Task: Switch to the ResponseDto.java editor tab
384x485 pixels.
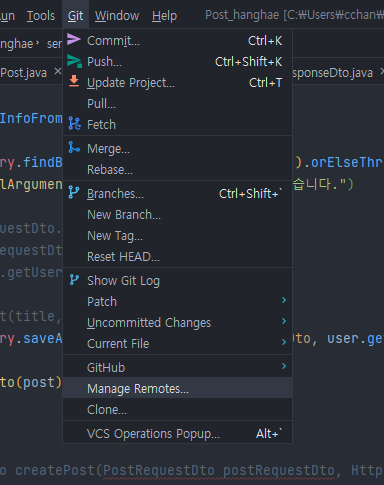Action: tap(333, 72)
